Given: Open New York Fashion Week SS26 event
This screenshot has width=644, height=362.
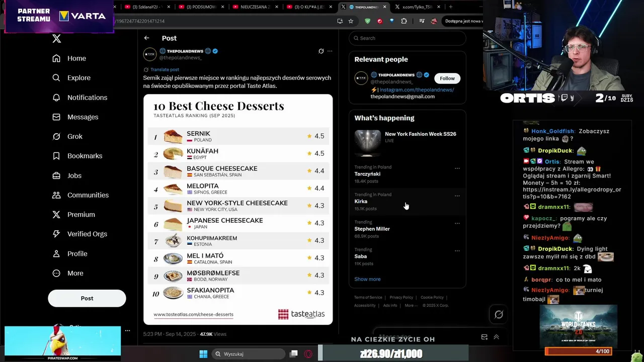Looking at the screenshot, I should tap(408, 142).
